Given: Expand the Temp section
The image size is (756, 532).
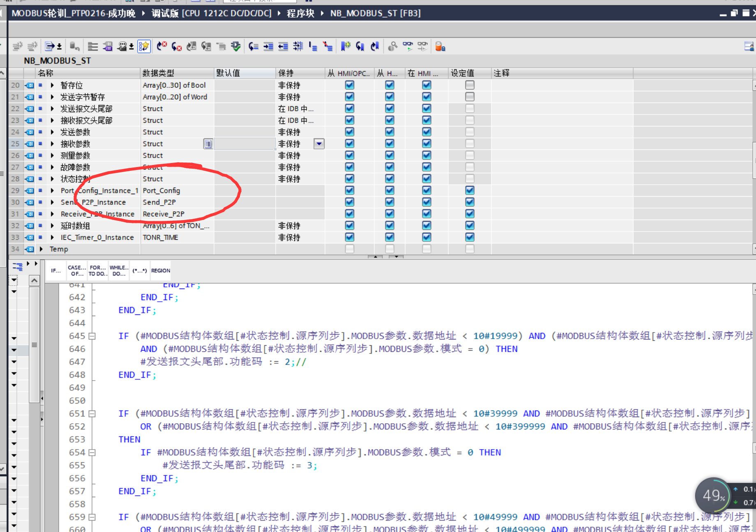Looking at the screenshot, I should pos(41,249).
